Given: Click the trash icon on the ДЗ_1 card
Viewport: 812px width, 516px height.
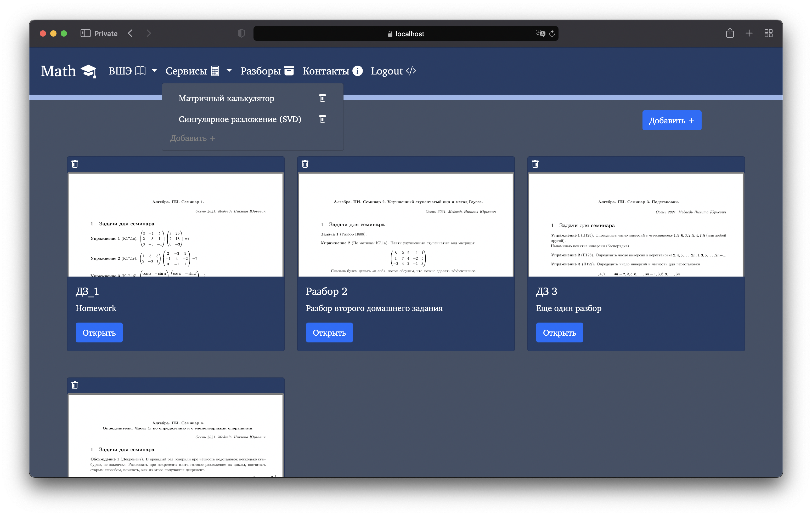Looking at the screenshot, I should pos(75,164).
